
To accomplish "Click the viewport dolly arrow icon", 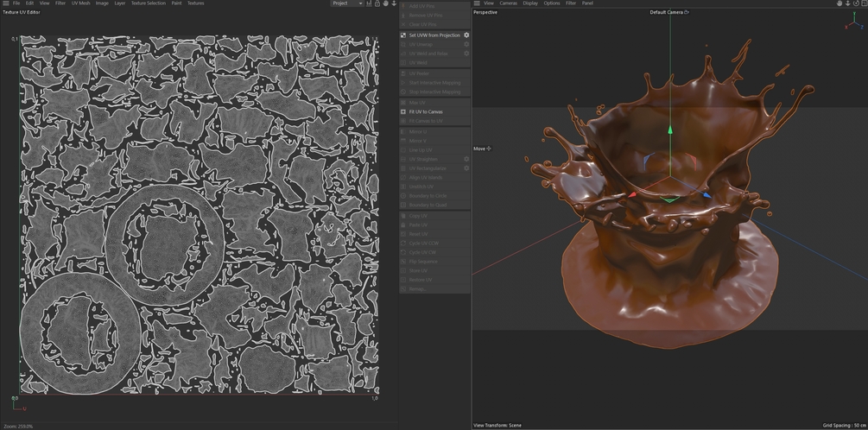I will (846, 3).
